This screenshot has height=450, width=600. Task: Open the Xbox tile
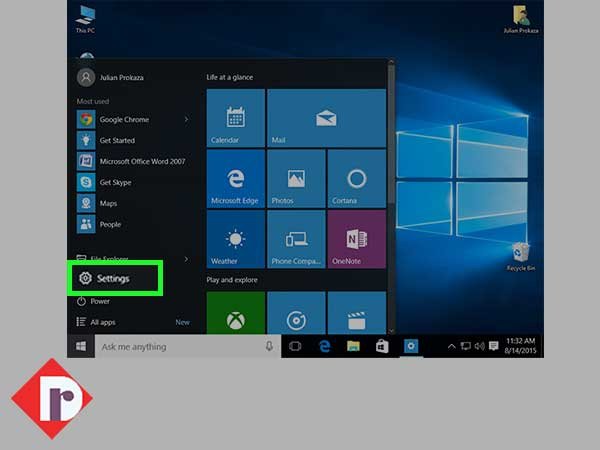(x=236, y=313)
